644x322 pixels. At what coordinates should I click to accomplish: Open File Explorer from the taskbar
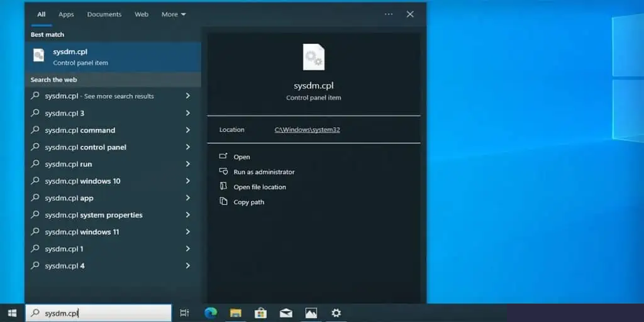click(236, 313)
